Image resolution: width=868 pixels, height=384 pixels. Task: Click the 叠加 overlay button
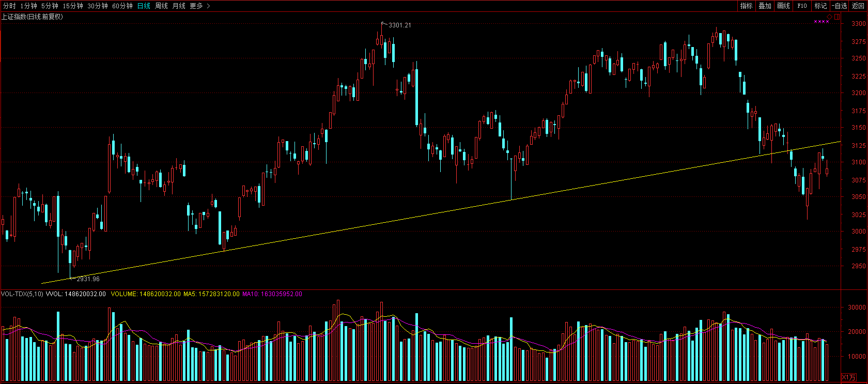tap(765, 6)
